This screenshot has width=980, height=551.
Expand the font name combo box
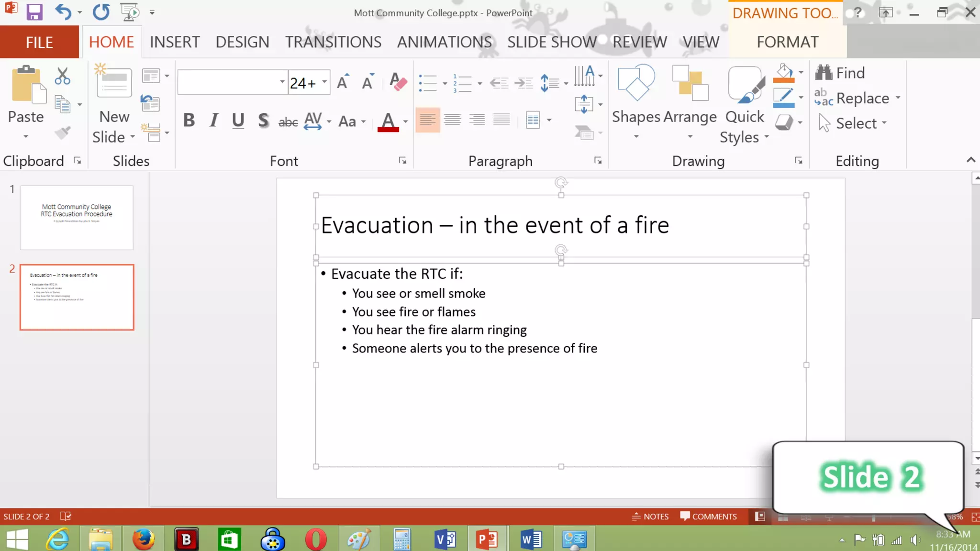[x=282, y=82]
